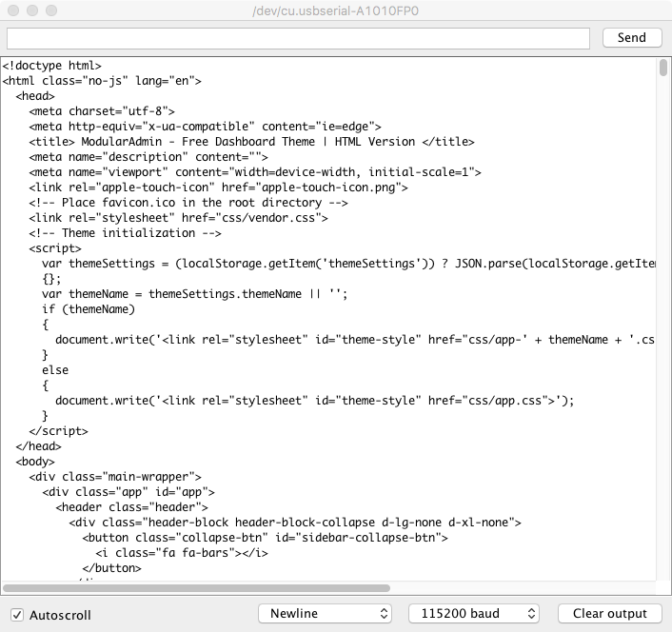This screenshot has height=632, width=672.
Task: Expand the 115200 baud rate dropdown
Action: [474, 614]
